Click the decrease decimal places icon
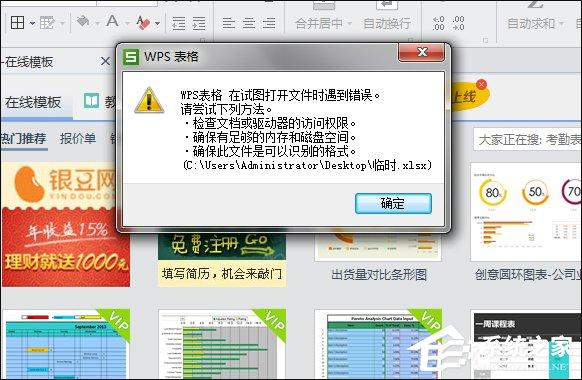This screenshot has width=582, height=380. (458, 23)
